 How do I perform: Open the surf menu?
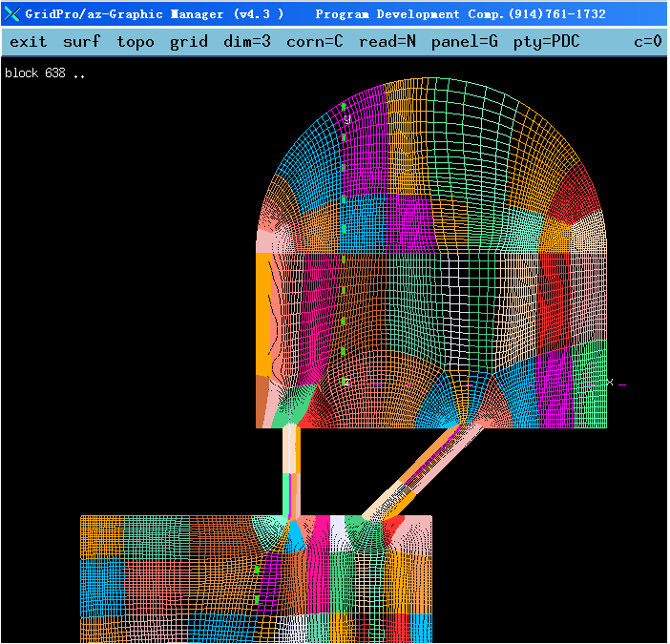click(x=81, y=42)
